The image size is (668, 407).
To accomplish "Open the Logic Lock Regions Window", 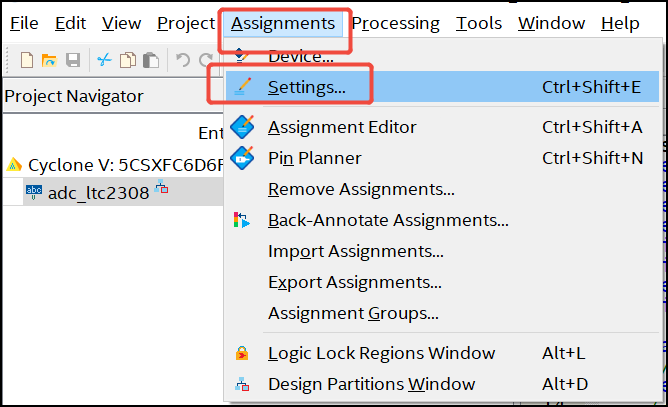I will [381, 353].
